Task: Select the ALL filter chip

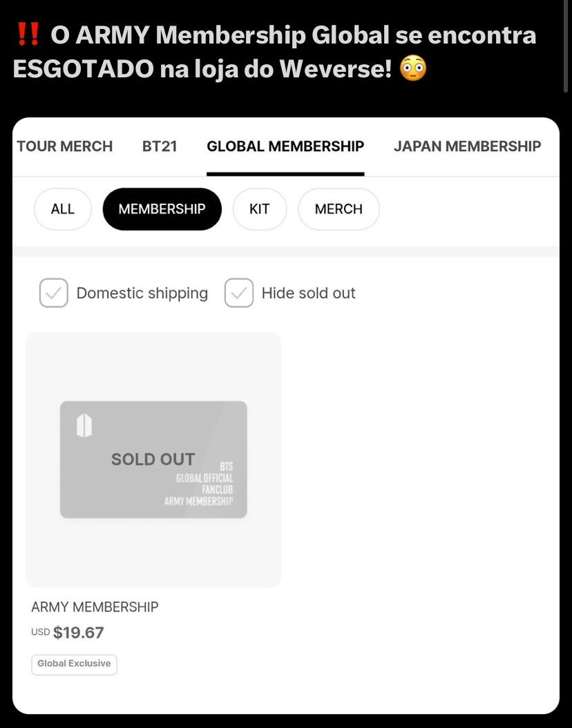Action: [x=62, y=209]
